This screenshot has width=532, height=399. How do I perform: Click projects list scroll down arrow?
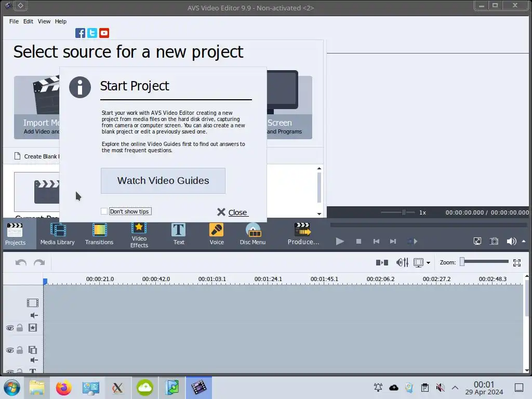[319, 214]
